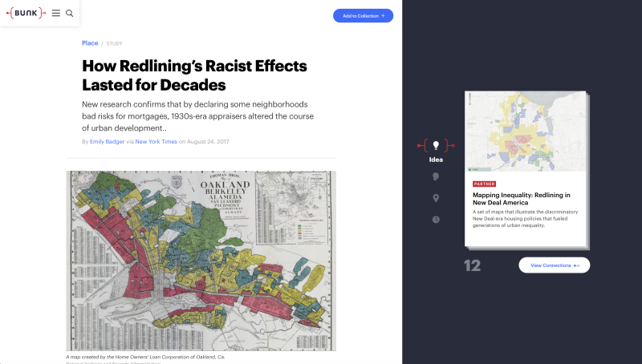Image resolution: width=642 pixels, height=364 pixels.
Task: Select the Place map-pin connection icon
Action: point(436,198)
